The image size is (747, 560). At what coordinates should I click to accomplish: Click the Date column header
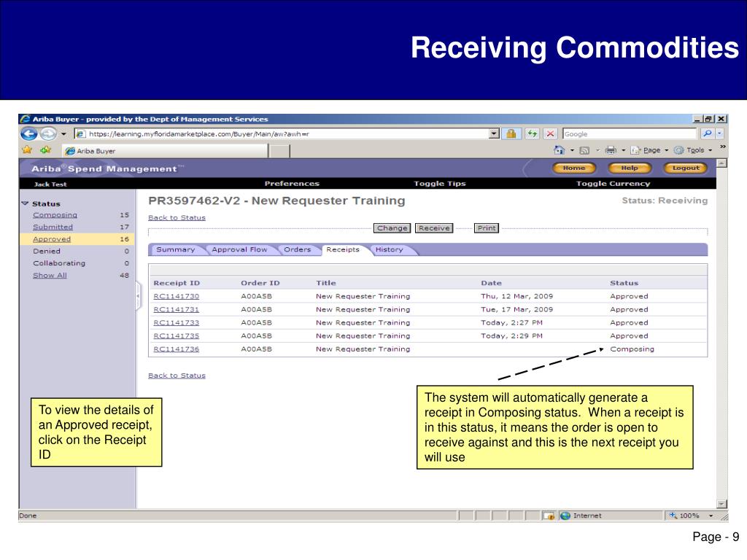click(x=491, y=283)
